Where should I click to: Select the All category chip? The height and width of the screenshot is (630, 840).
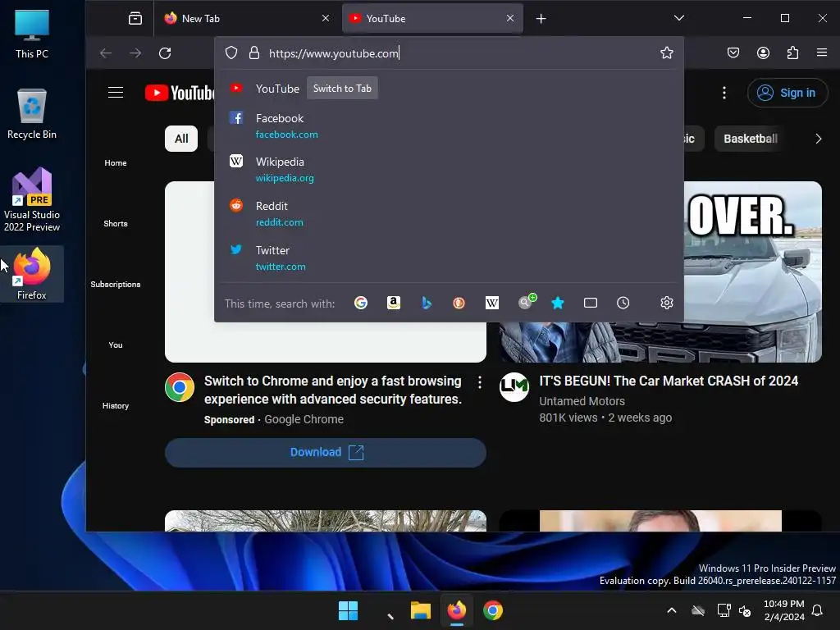pos(181,139)
